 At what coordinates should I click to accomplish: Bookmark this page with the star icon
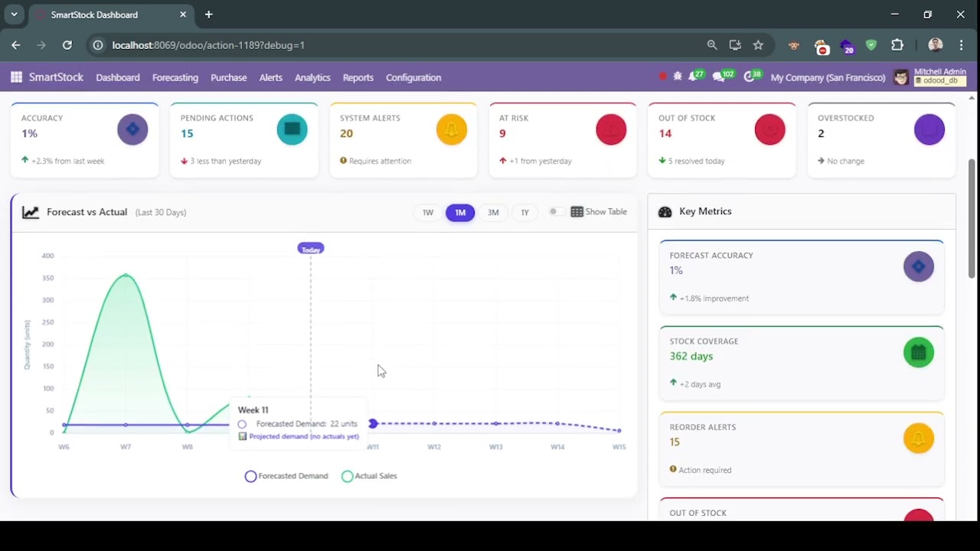(x=758, y=45)
